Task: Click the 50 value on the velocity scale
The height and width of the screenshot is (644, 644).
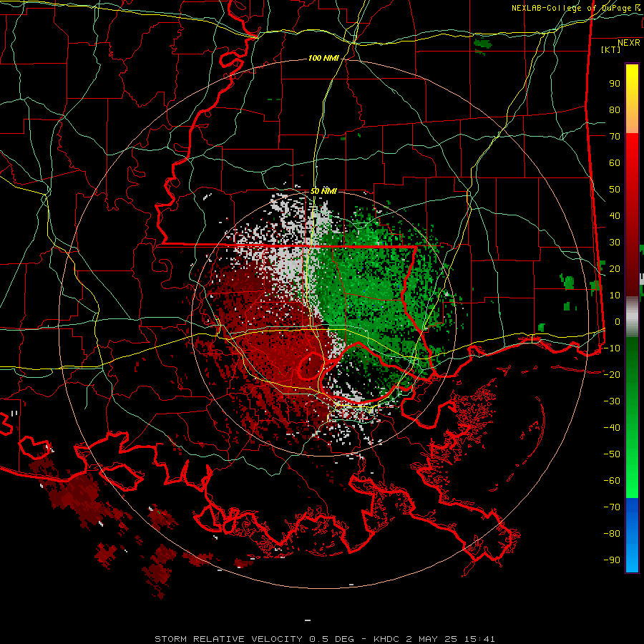Action: tap(615, 190)
